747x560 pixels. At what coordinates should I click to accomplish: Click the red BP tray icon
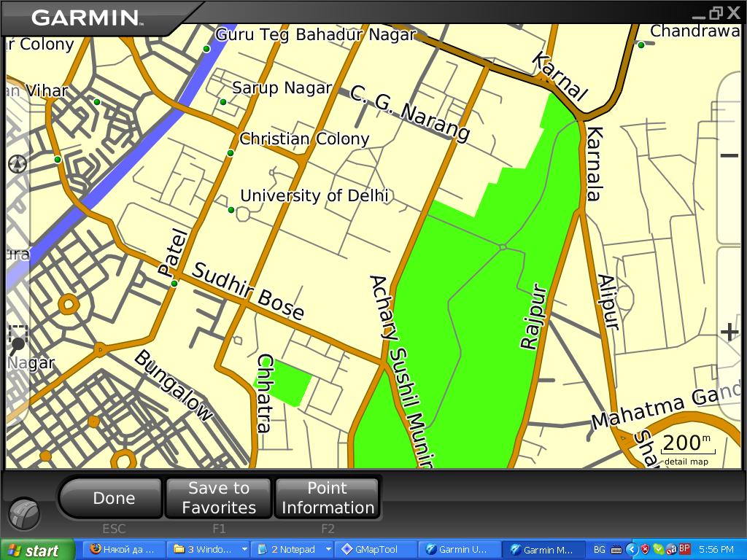(684, 549)
